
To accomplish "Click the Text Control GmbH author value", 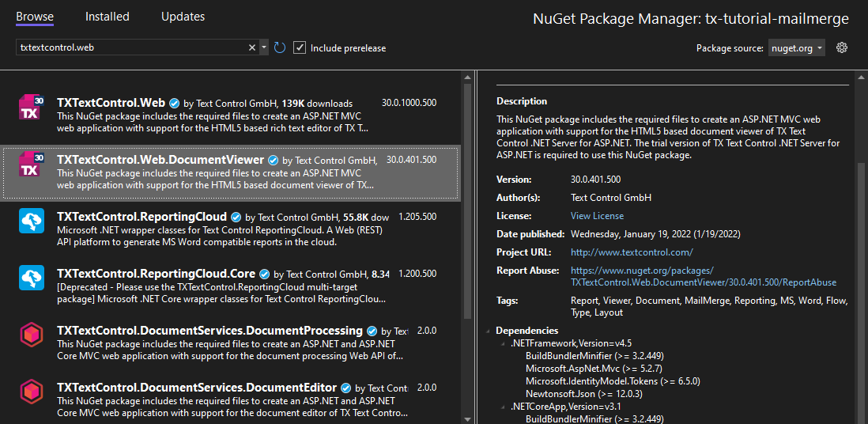I will (611, 197).
